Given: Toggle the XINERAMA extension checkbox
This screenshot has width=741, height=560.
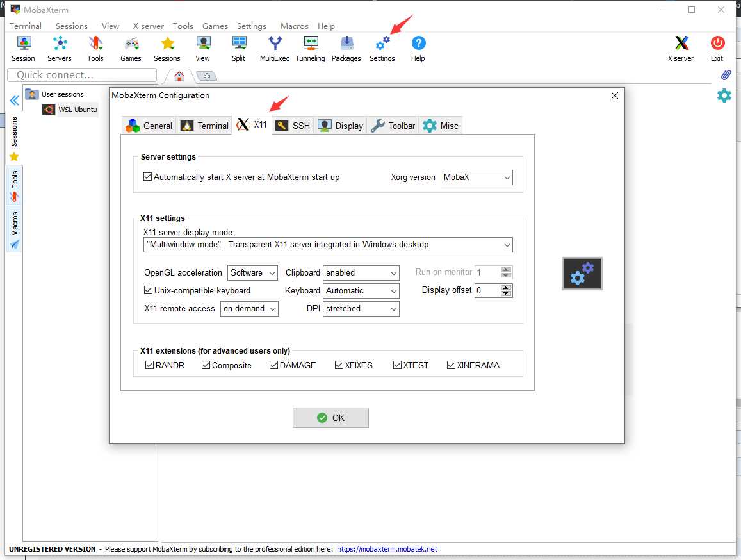Looking at the screenshot, I should (451, 365).
